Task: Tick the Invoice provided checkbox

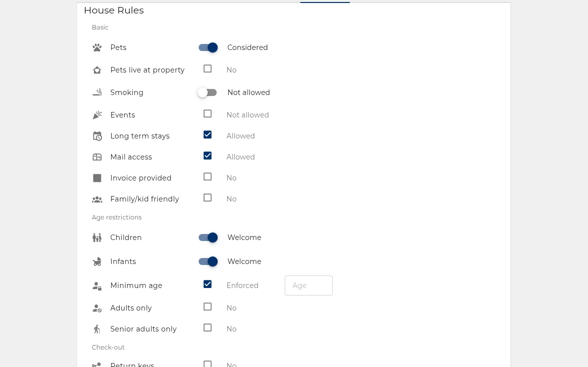Action: pos(207,176)
